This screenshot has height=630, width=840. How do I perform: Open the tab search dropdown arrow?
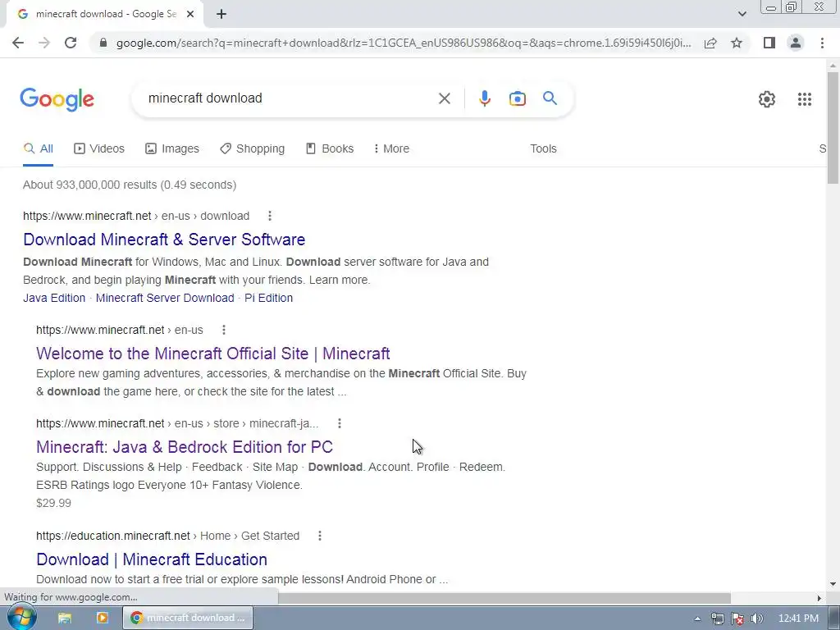tap(742, 15)
